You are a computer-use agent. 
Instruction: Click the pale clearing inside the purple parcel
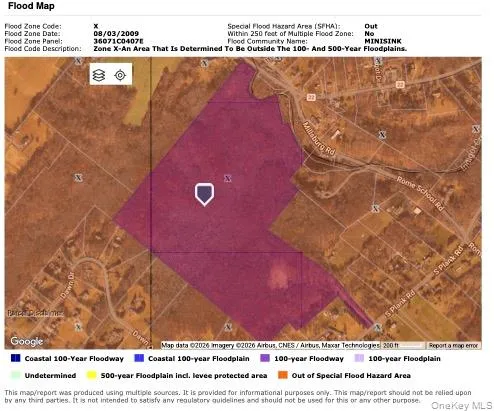(x=279, y=275)
